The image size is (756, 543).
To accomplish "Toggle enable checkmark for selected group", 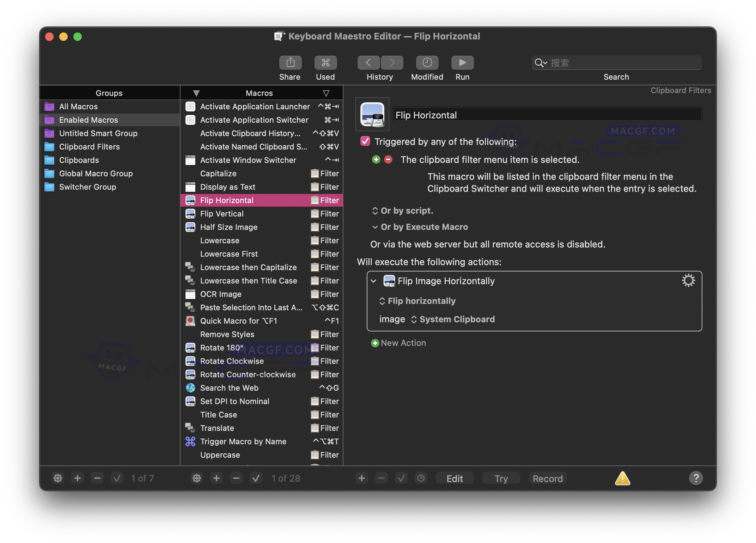I will [x=117, y=478].
